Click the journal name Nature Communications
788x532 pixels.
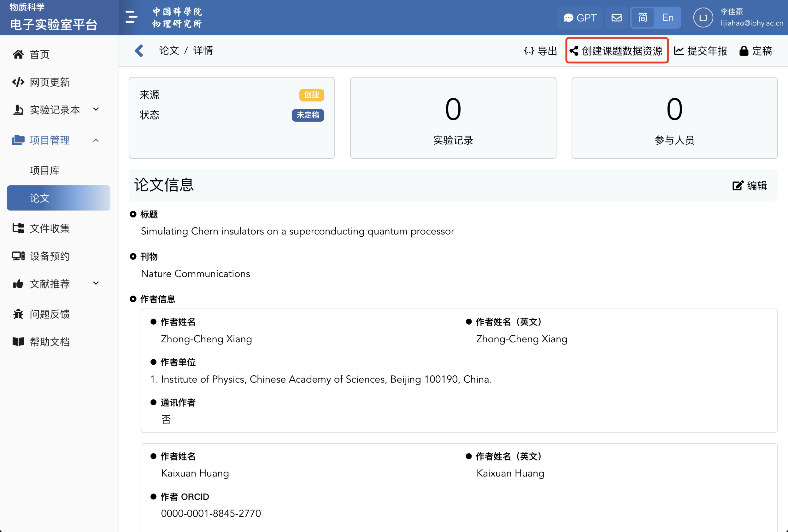[195, 274]
